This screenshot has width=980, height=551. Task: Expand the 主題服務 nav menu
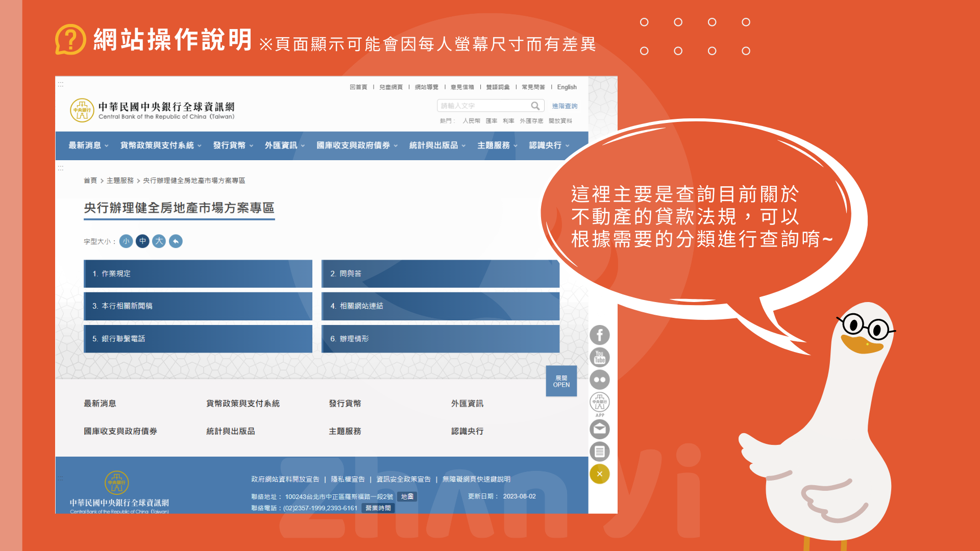point(497,145)
